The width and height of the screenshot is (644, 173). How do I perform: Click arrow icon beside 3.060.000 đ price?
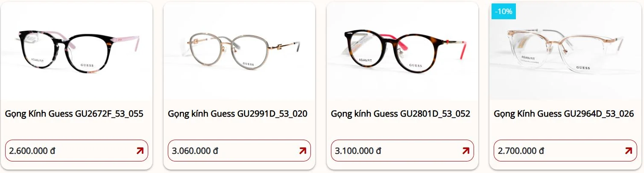coord(303,151)
